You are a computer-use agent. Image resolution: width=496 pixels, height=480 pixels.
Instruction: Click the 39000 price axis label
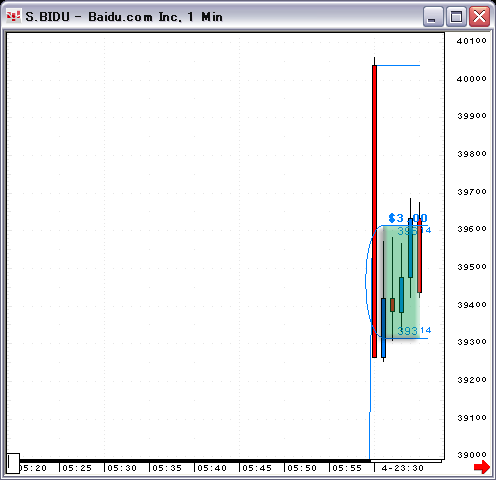471,455
